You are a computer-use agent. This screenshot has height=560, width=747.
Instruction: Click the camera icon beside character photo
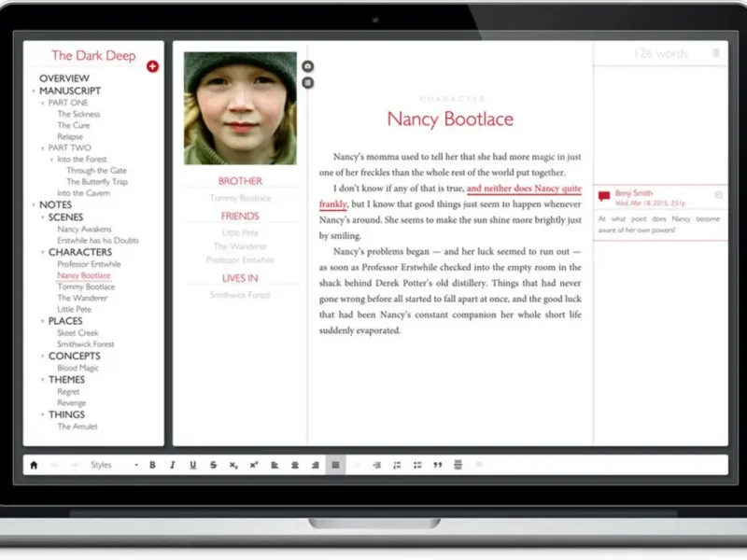(308, 66)
